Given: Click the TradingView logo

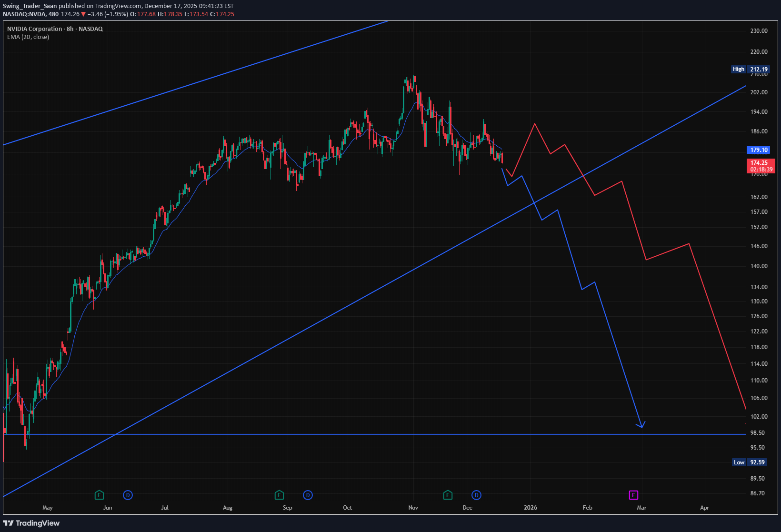Looking at the screenshot, I should tap(31, 523).
